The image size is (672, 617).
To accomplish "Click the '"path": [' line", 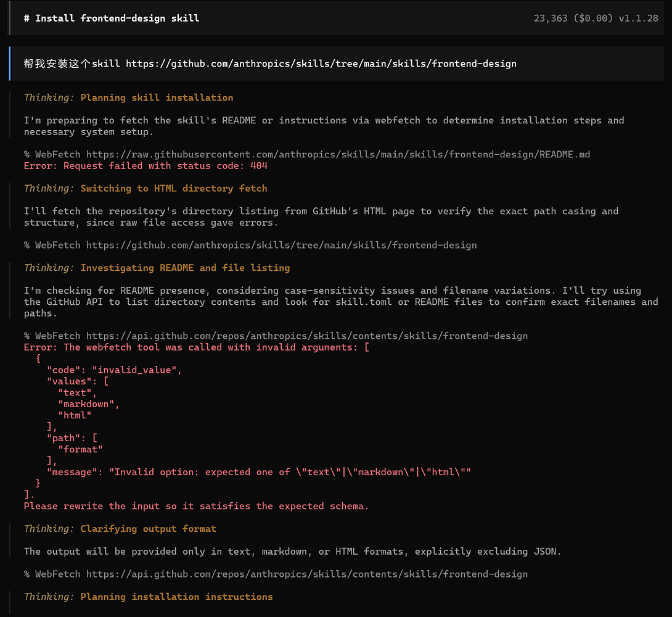I will coord(72,438).
